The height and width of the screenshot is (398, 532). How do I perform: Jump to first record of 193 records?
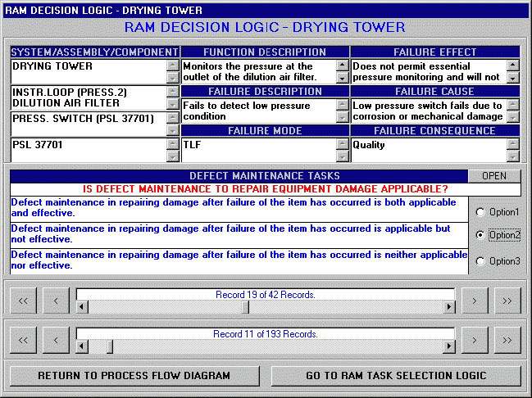coord(23,340)
